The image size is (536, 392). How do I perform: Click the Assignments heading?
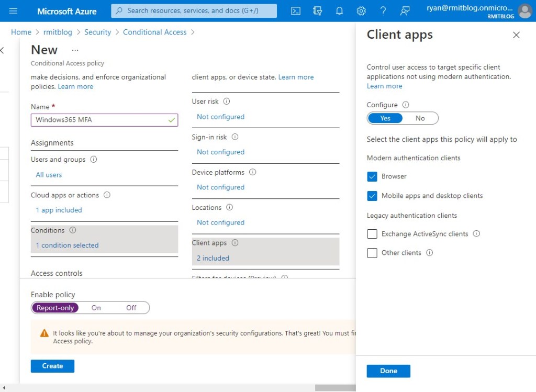pos(52,143)
